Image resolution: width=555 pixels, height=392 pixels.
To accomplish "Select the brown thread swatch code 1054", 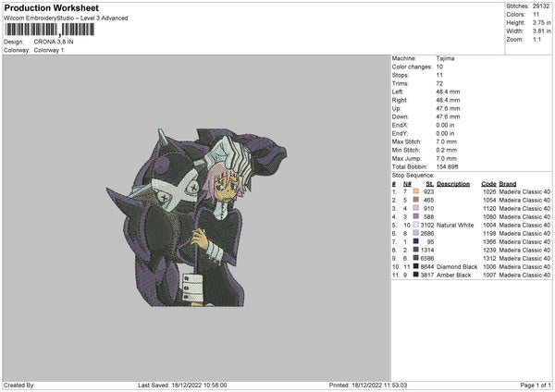I will pos(416,200).
